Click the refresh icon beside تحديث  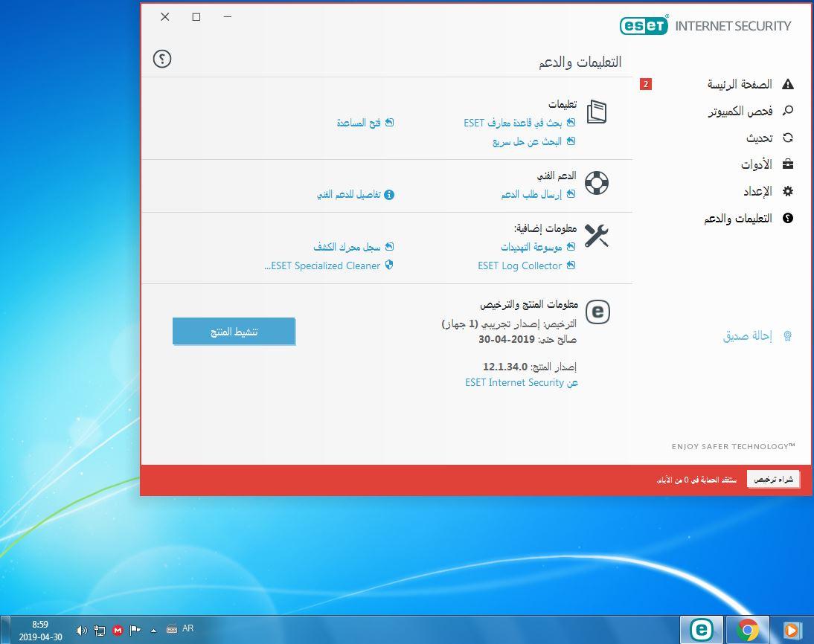point(787,138)
